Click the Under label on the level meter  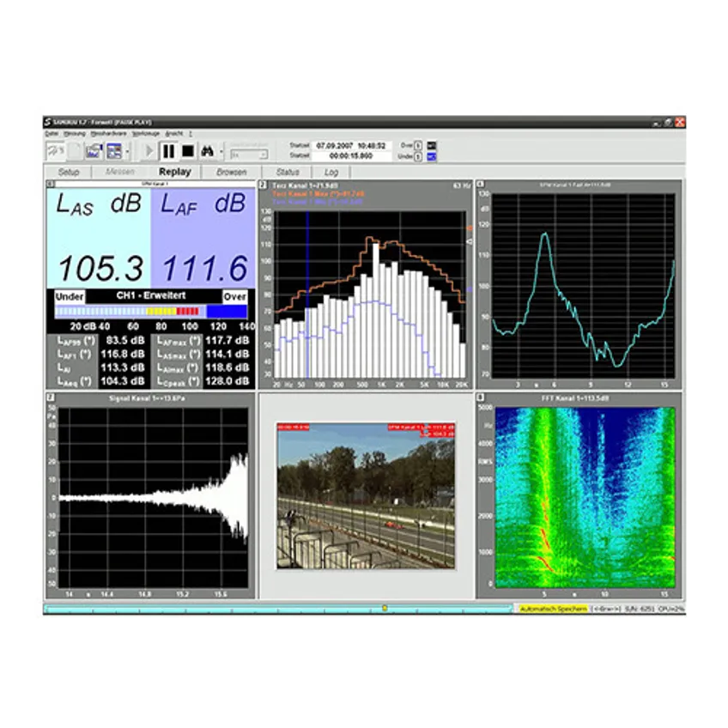click(x=70, y=296)
